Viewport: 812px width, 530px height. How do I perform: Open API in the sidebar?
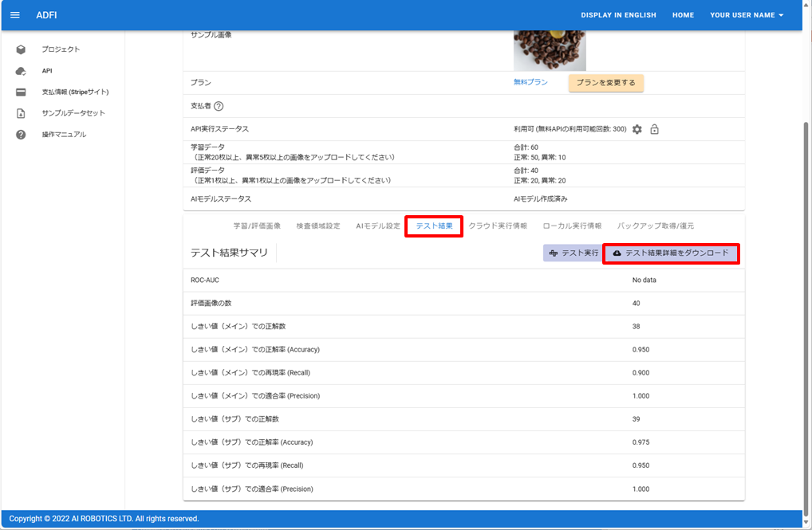tap(47, 71)
